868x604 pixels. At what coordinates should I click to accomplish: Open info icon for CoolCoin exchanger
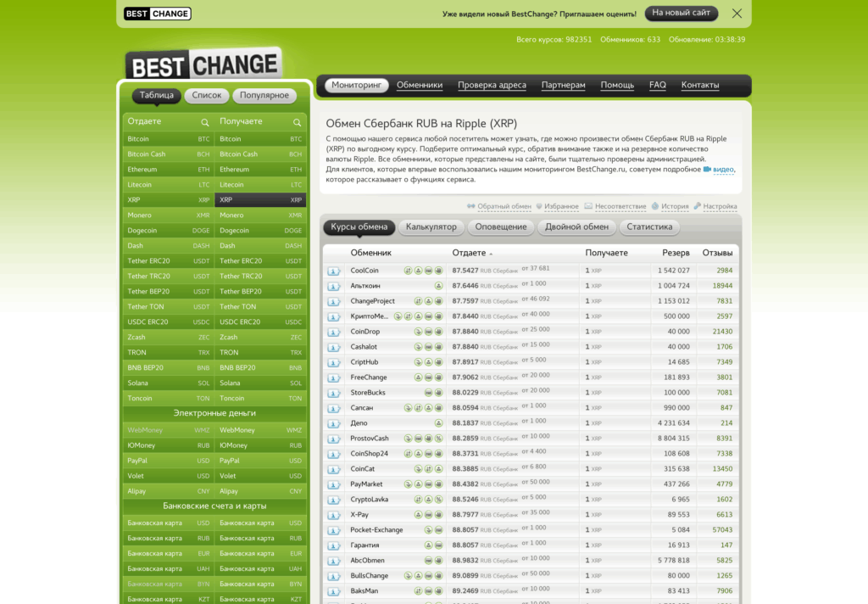334,271
